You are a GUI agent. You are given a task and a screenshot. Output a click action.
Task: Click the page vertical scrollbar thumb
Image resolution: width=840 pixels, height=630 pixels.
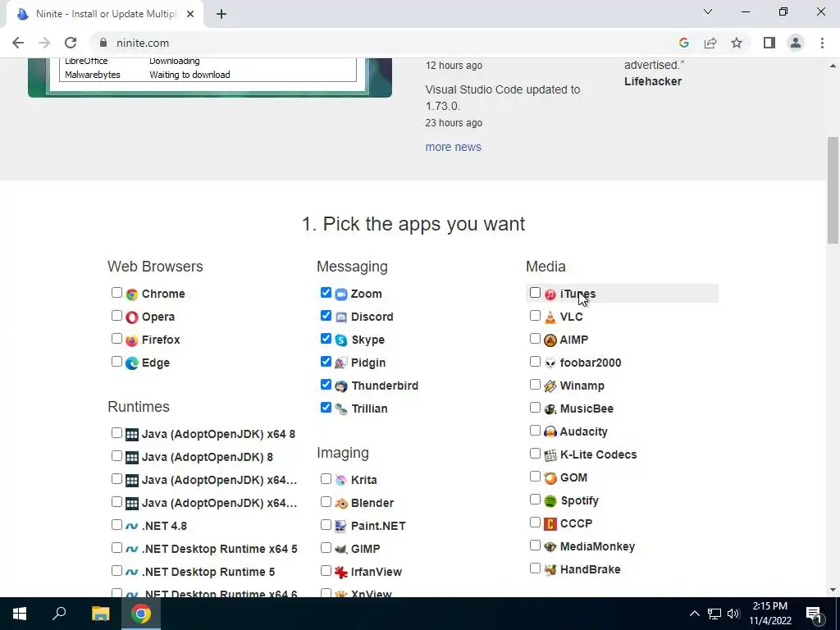point(833,190)
